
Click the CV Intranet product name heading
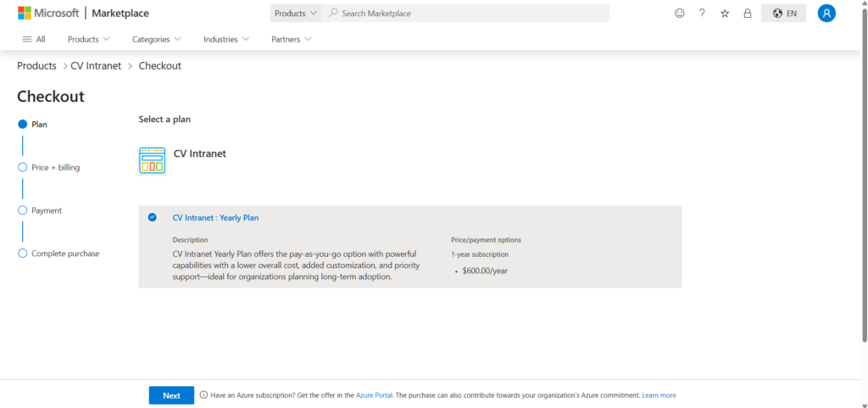pyautogui.click(x=200, y=154)
